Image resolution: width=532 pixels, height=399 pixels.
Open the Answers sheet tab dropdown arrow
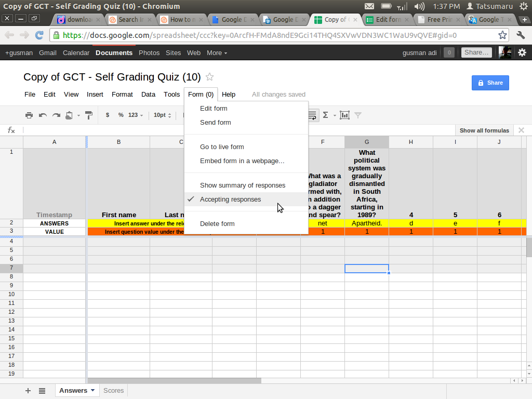[x=93, y=390]
